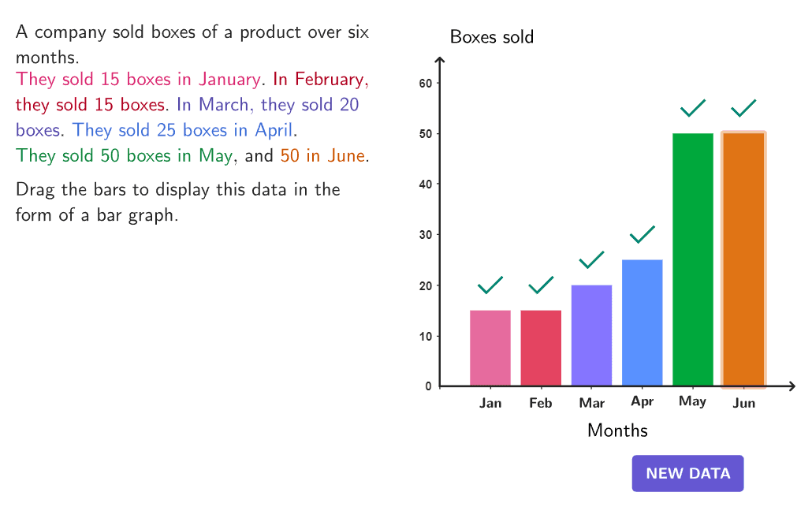812x507 pixels.
Task: Select the pink January bar
Action: 490,348
